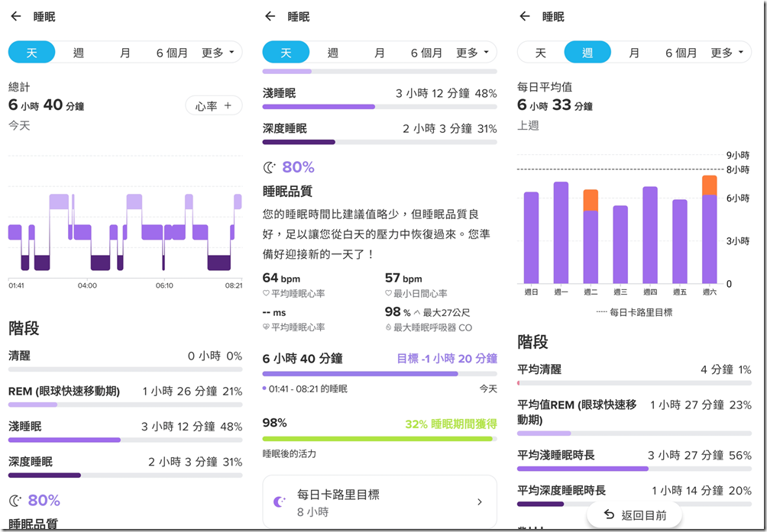The width and height of the screenshot is (767, 532).
Task: Tap the moon icon beside the middle-screen 80% score
Action: 270,168
